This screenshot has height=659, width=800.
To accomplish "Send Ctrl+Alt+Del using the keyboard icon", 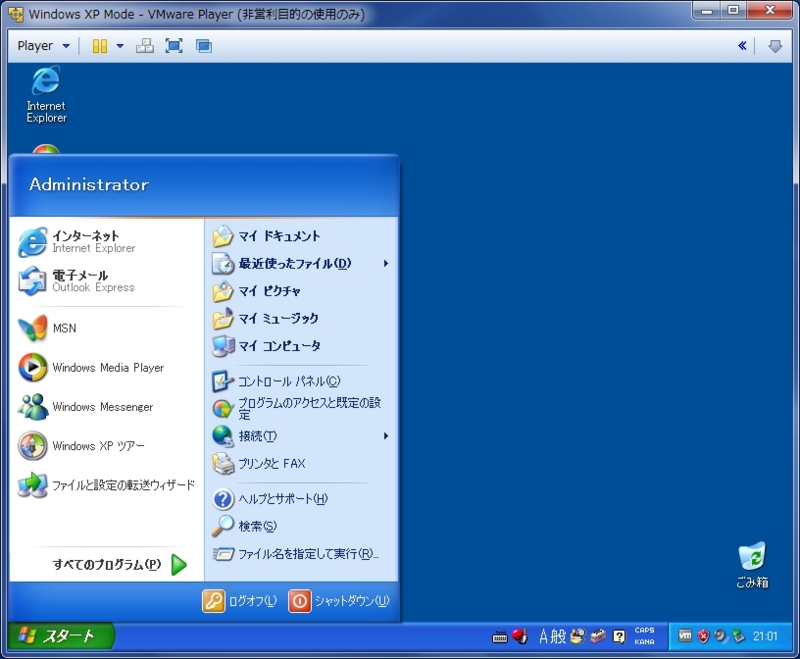I will click(x=146, y=45).
